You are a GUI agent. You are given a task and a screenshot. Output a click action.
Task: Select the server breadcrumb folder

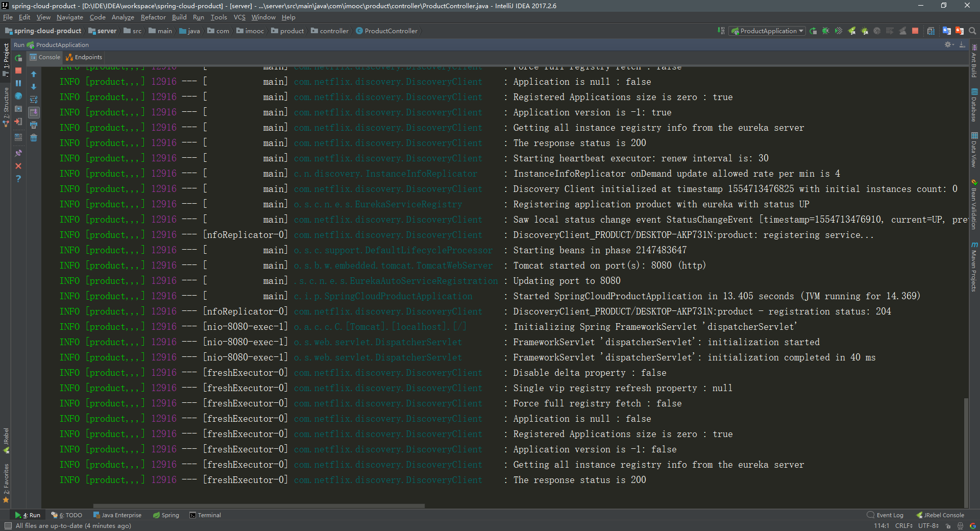tap(103, 31)
